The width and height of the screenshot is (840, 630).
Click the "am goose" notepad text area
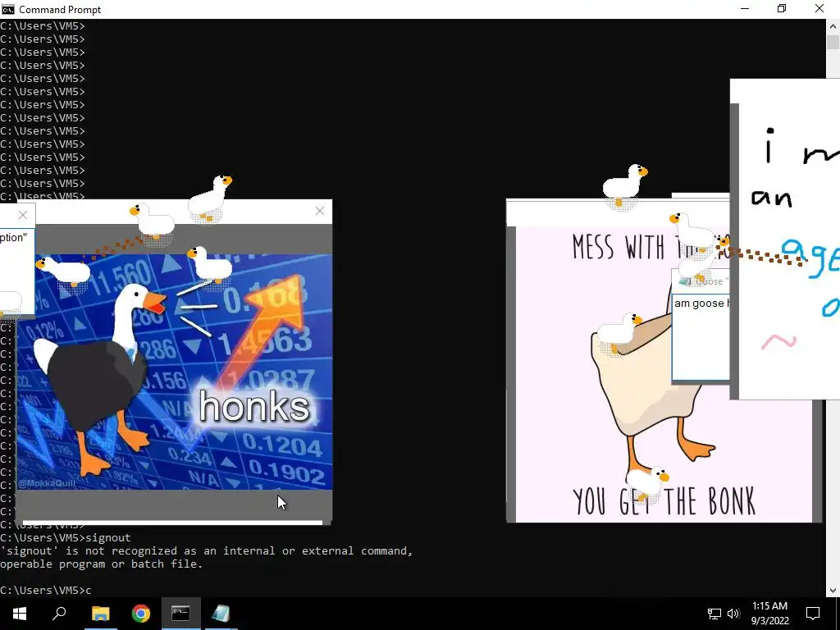tap(701, 336)
